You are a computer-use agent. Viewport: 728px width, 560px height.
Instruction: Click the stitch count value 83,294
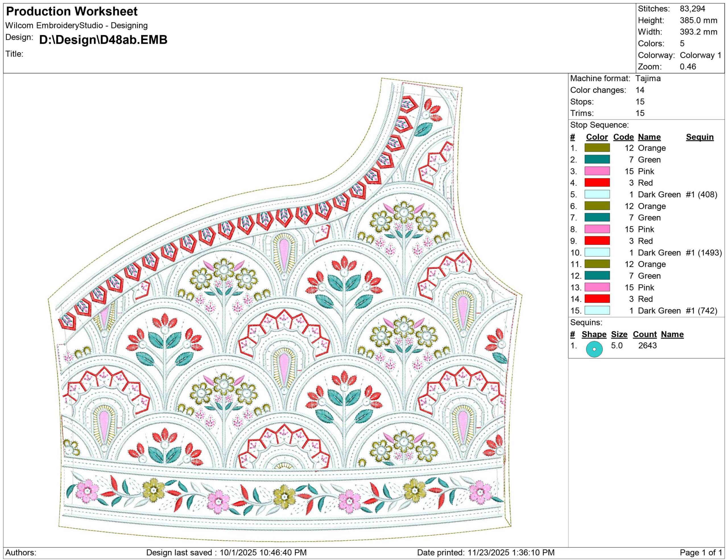pyautogui.click(x=692, y=9)
